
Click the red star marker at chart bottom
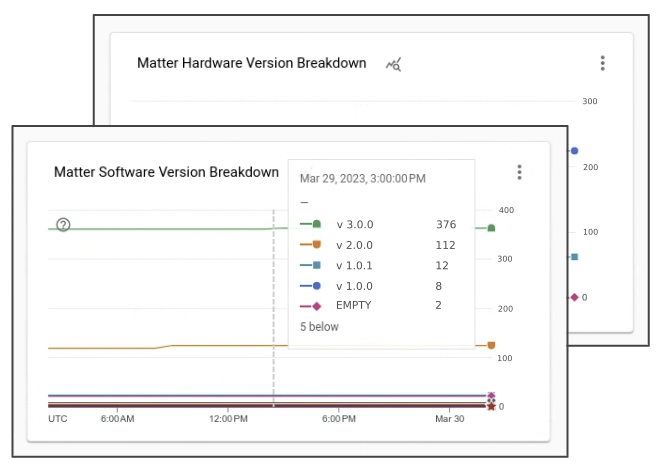(491, 406)
